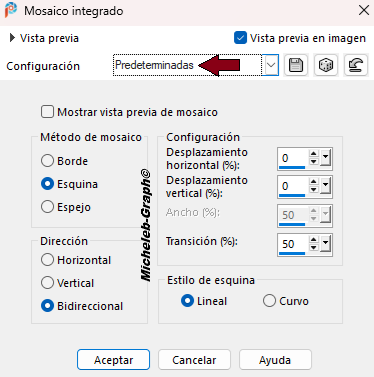Screen dimensions: 374x377
Task: Reset settings to default with the arrow icon
Action: click(x=356, y=65)
